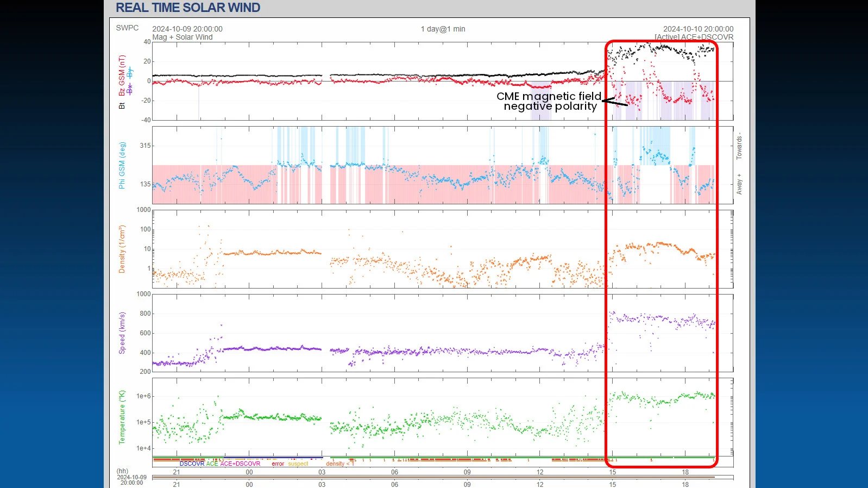Click the brown time-range bar below the plots
This screenshot has width=868, height=488.
433,477
